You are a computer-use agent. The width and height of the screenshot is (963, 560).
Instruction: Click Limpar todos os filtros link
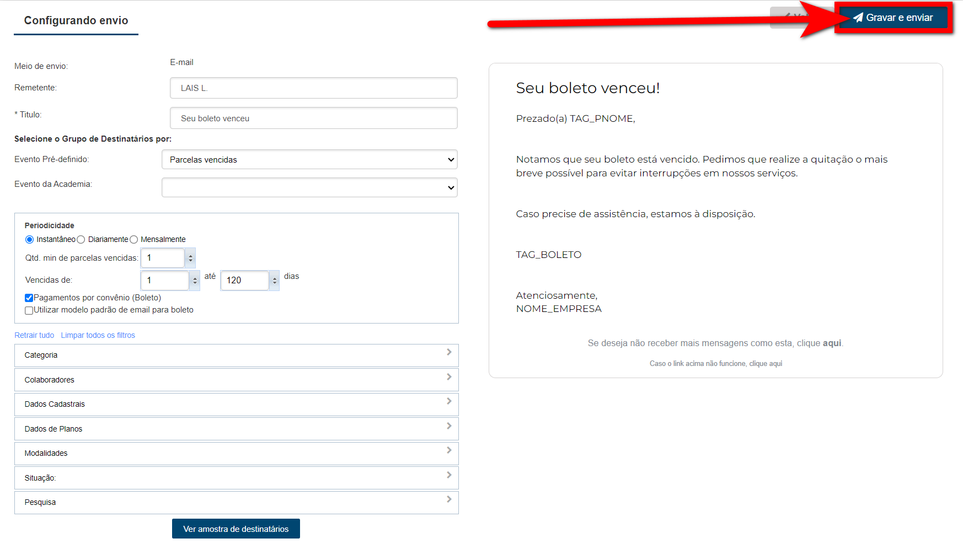98,335
